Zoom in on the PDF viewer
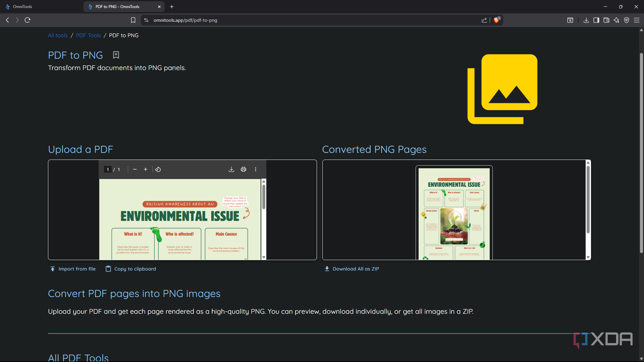This screenshot has width=644, height=362. point(146,170)
